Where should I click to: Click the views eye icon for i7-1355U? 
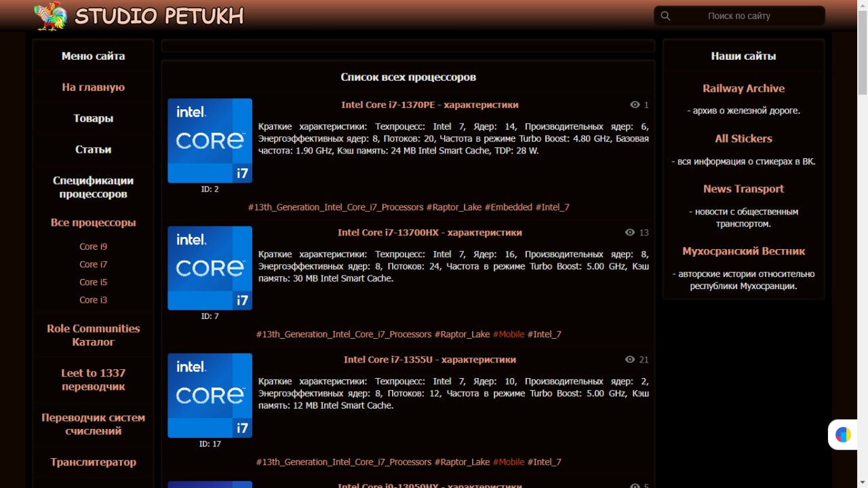pos(630,360)
